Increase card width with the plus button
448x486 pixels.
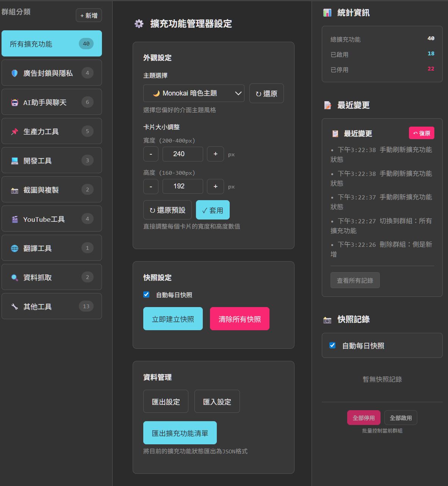[215, 154]
